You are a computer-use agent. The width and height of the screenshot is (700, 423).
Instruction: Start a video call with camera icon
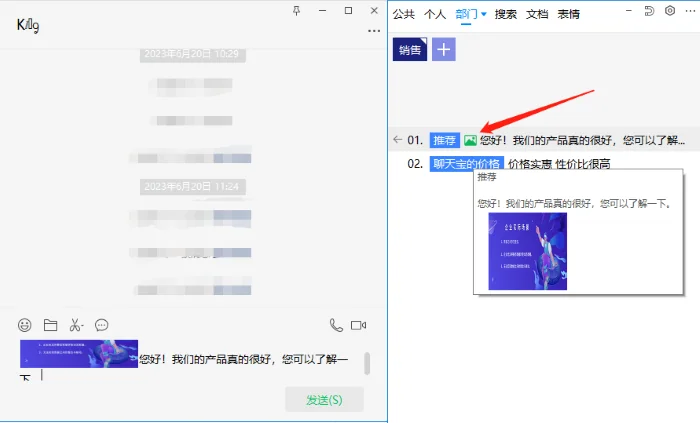[358, 325]
